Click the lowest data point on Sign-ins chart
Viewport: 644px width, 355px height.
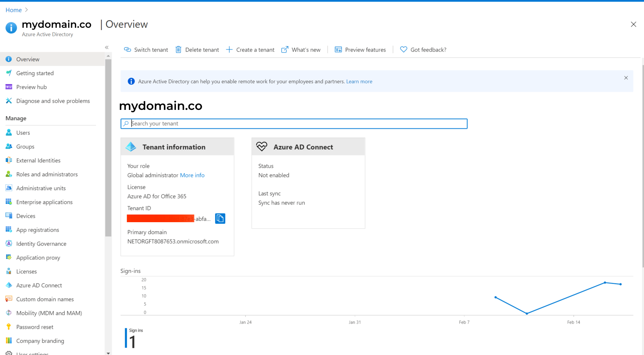(527, 313)
